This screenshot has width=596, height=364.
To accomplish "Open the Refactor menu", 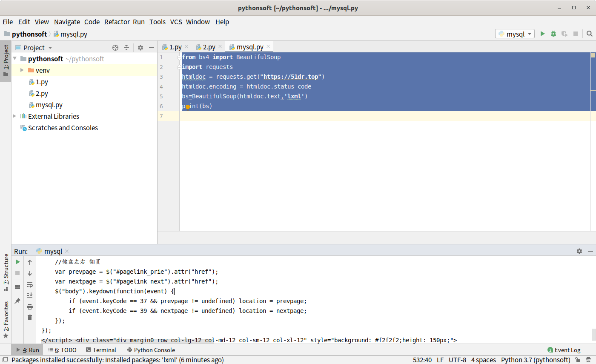I will tap(117, 22).
